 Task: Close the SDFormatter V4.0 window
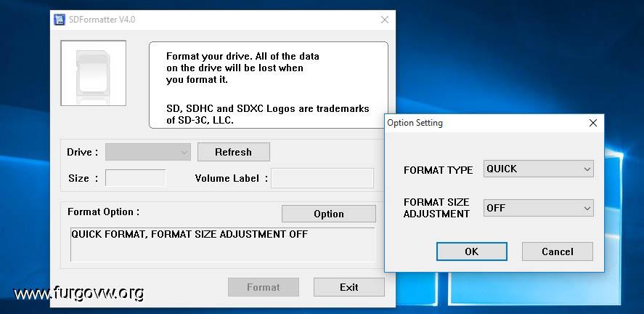[x=384, y=20]
